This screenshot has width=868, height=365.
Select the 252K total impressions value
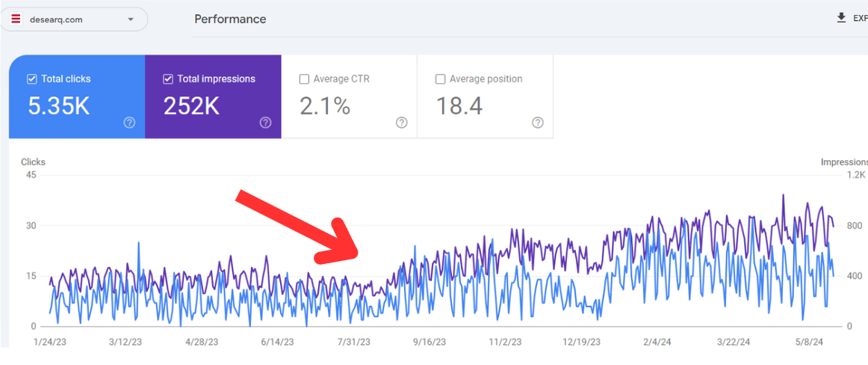(191, 106)
